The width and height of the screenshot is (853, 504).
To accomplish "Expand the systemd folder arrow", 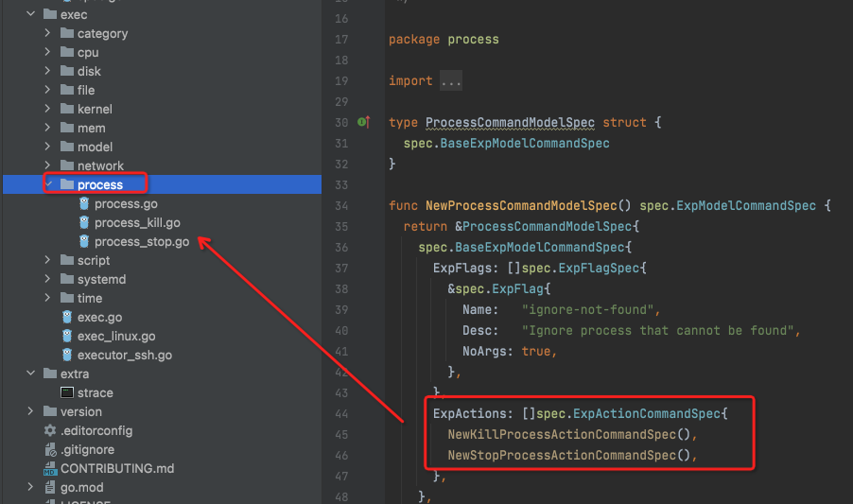I will 48,280.
